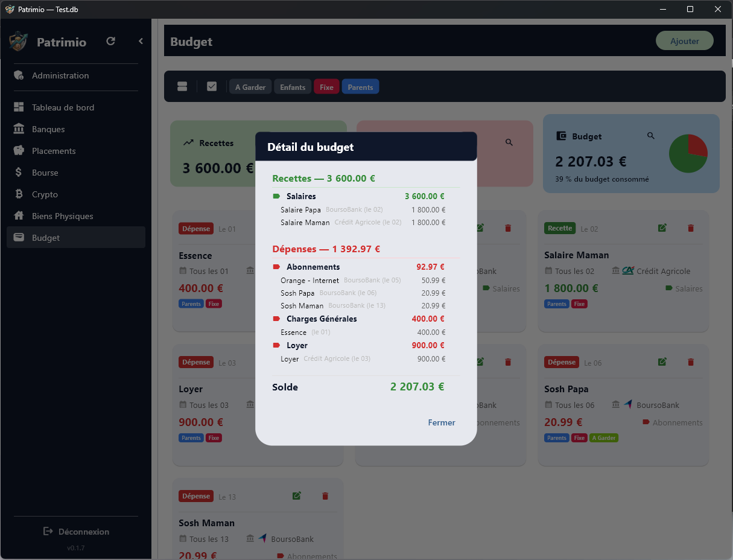Viewport: 733px width, 560px height.
Task: Toggle the red Fixe filter chip
Action: tap(326, 87)
